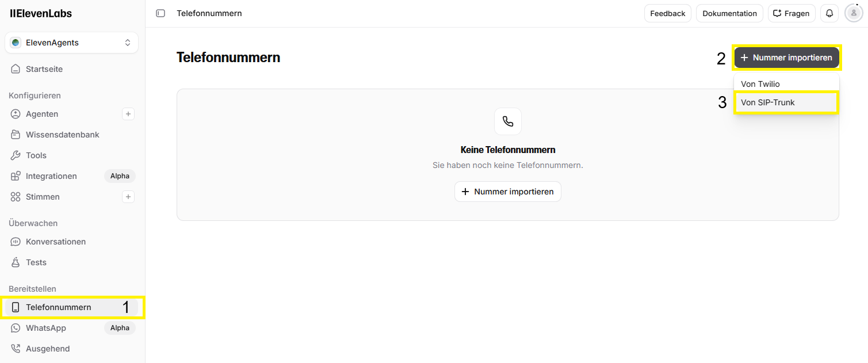
Task: Click the ElevenLabs logo
Action: pyautogui.click(x=41, y=13)
